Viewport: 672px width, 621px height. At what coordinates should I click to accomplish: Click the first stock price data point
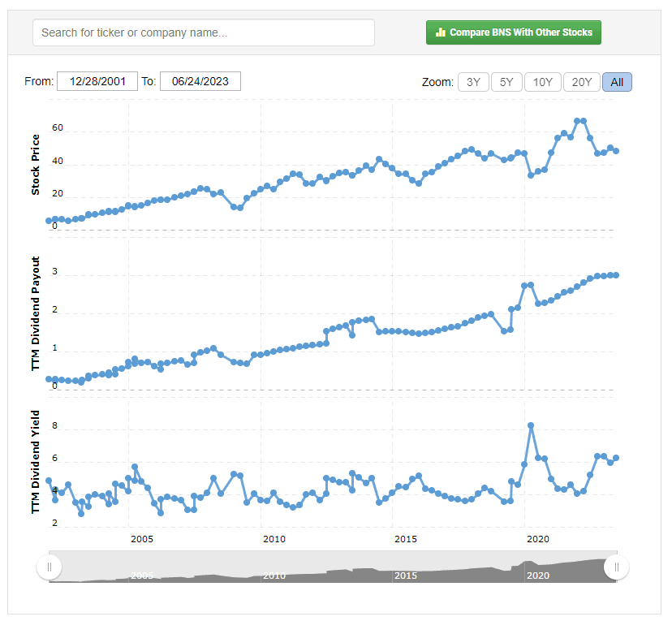pos(49,221)
